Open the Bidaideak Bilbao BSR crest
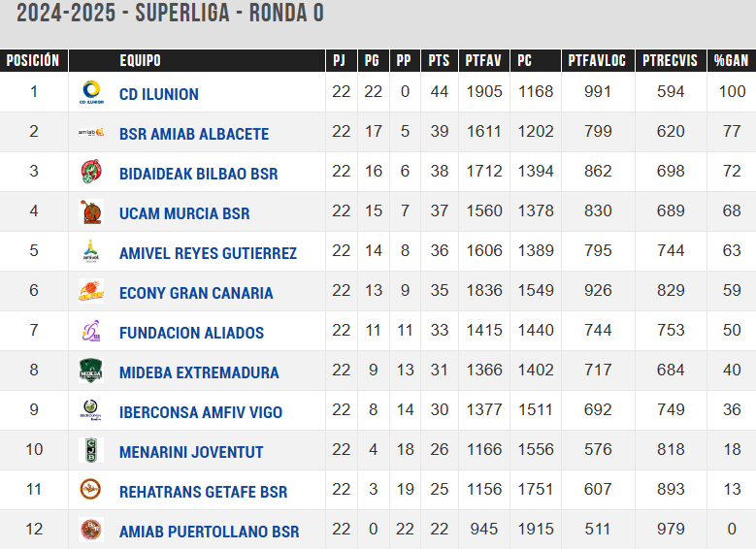This screenshot has height=549, width=756. 91,172
